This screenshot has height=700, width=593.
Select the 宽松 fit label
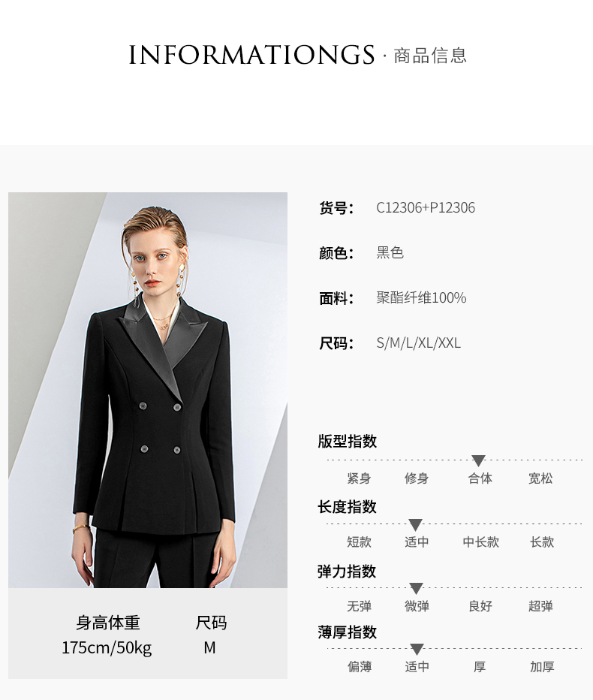[x=540, y=478]
